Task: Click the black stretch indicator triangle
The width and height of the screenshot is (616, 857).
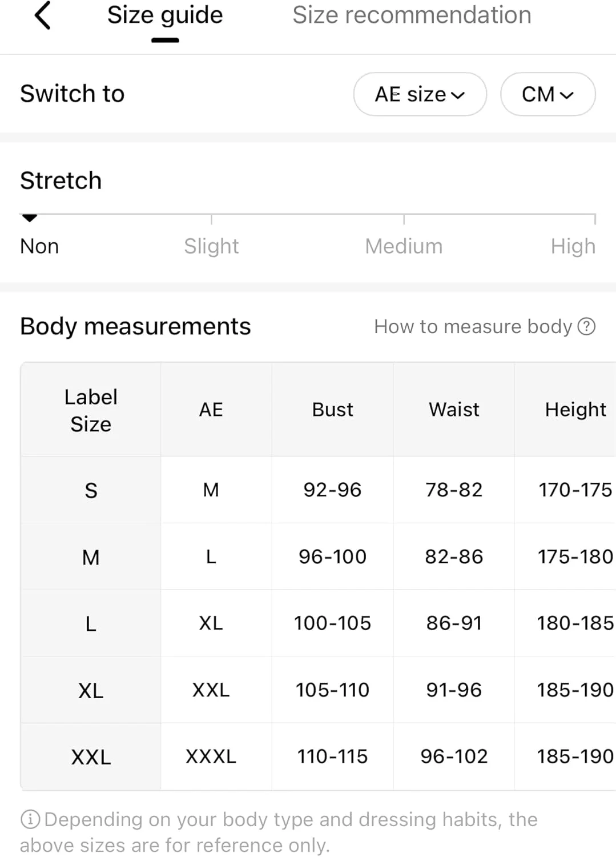Action: click(29, 218)
